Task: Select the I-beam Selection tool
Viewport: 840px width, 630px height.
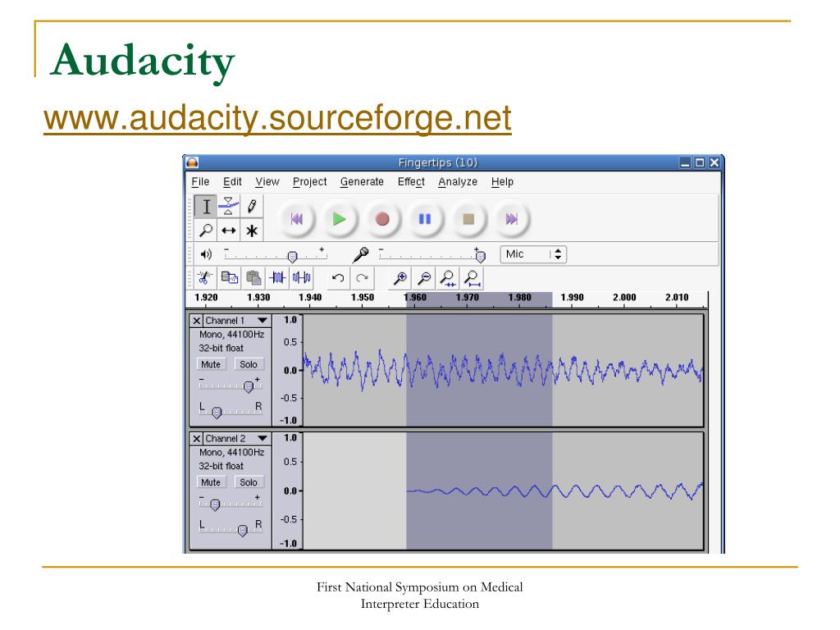Action: coord(206,207)
